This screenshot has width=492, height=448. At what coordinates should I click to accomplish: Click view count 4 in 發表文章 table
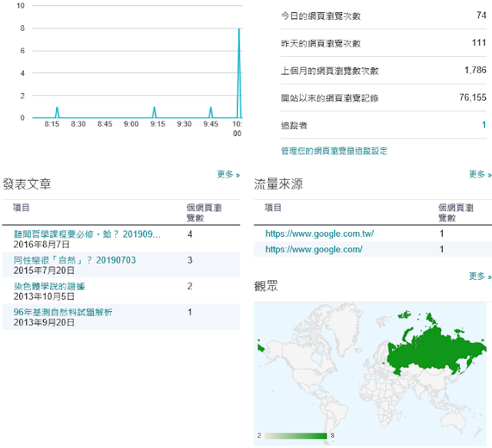[x=190, y=234]
